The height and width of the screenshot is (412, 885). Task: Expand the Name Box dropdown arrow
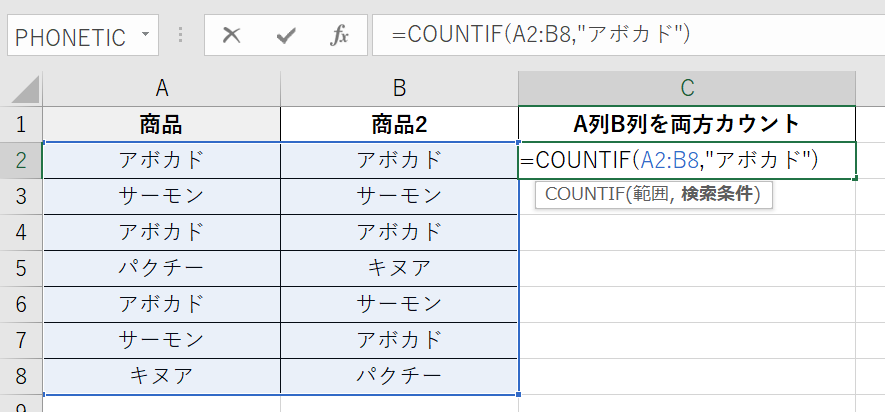click(146, 36)
